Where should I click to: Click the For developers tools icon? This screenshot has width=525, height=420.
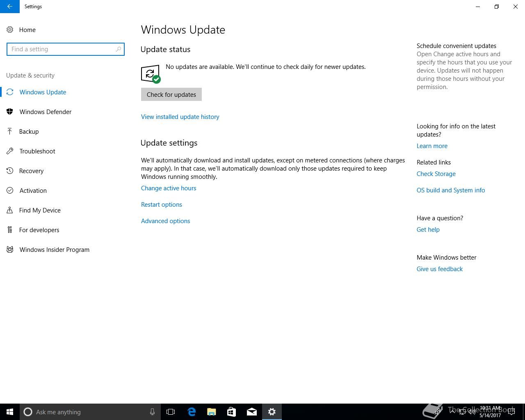point(10,230)
